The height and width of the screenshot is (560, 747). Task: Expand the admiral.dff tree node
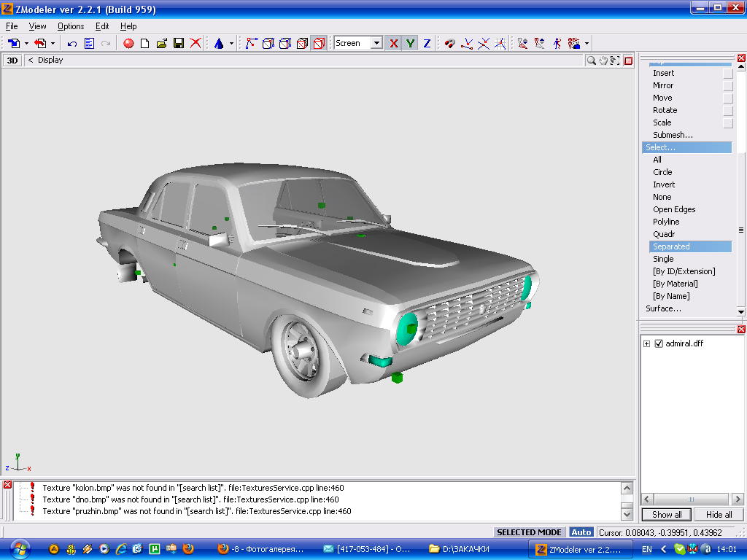coord(647,343)
